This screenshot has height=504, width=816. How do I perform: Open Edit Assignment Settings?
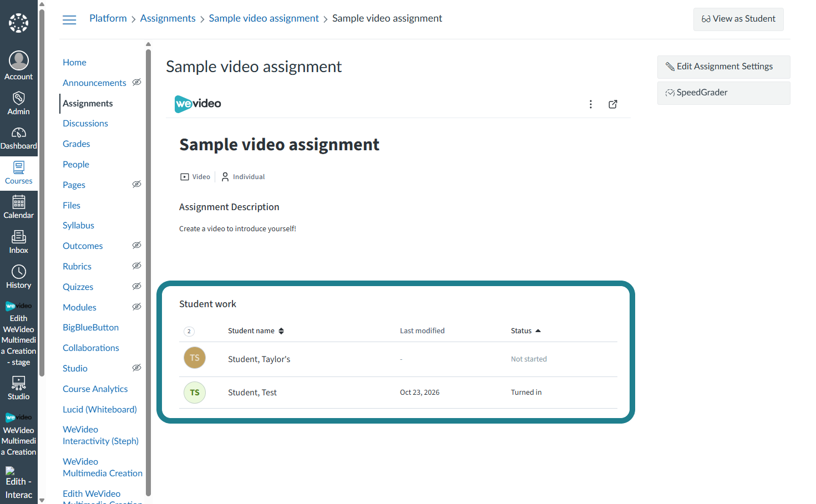[724, 67]
